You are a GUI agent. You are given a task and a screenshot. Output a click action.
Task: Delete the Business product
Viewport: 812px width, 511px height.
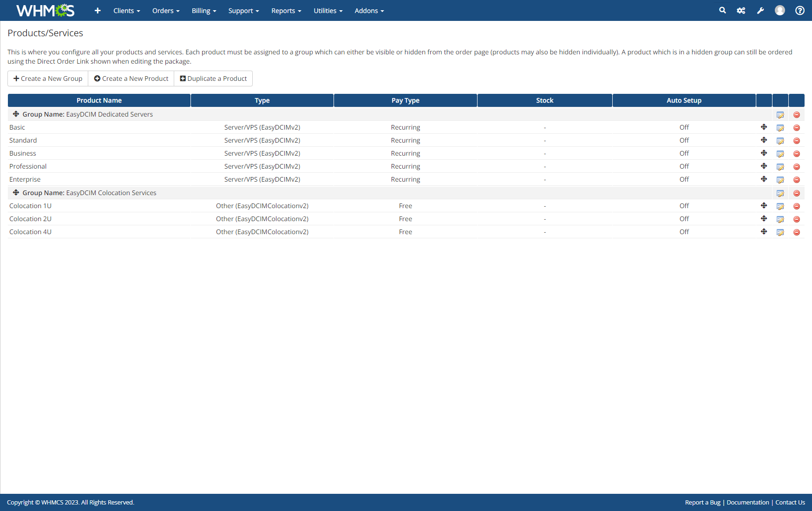click(x=797, y=154)
